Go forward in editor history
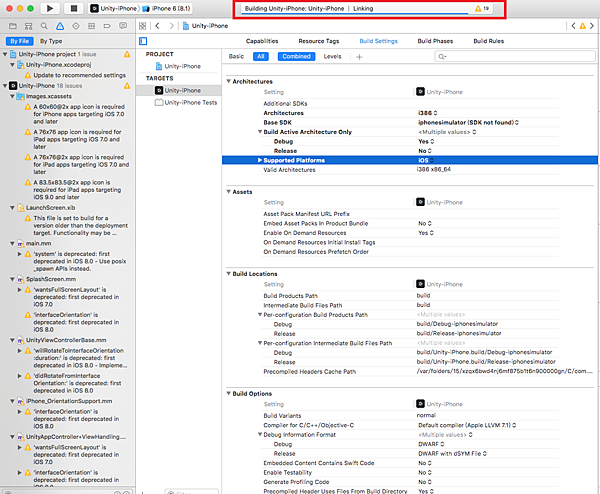600x494 pixels. tap(171, 26)
